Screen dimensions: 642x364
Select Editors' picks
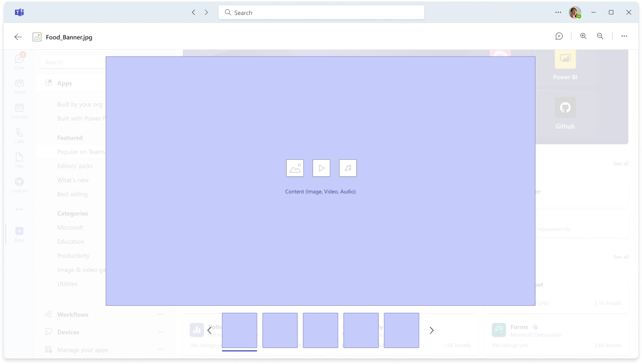pos(75,166)
